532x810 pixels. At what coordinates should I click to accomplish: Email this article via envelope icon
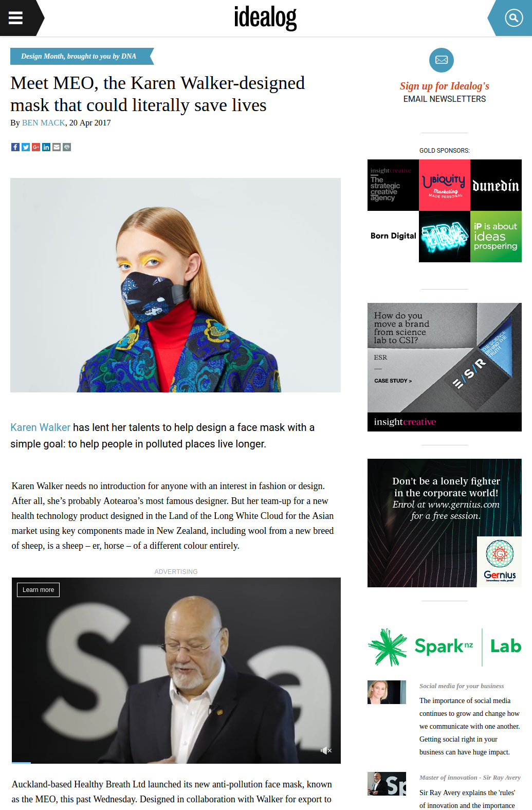[57, 147]
